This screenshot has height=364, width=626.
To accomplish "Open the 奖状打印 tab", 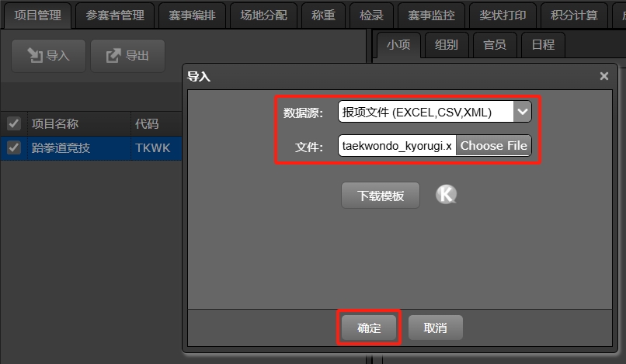I will click(x=503, y=16).
